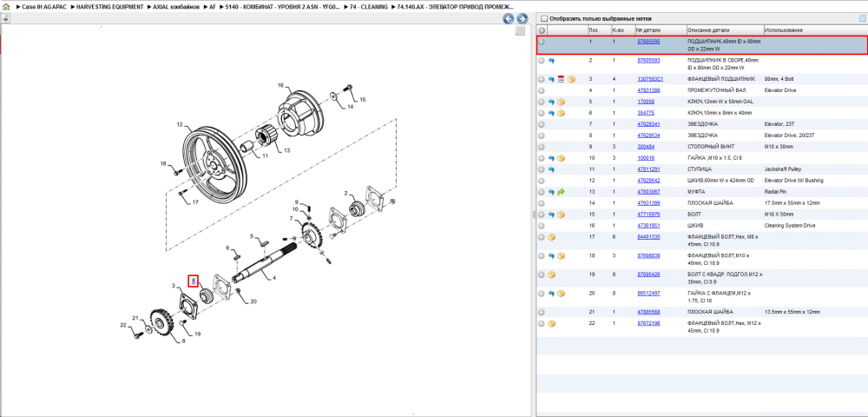Click СТОПОРНЫЙ ВИНТ description text
The height and width of the screenshot is (417, 868).
711,147
